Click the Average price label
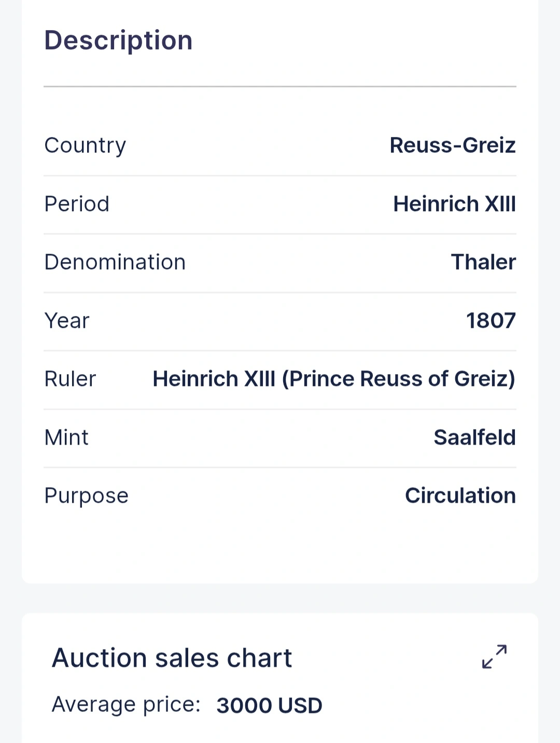Viewport: 560px width, 743px height. (126, 705)
